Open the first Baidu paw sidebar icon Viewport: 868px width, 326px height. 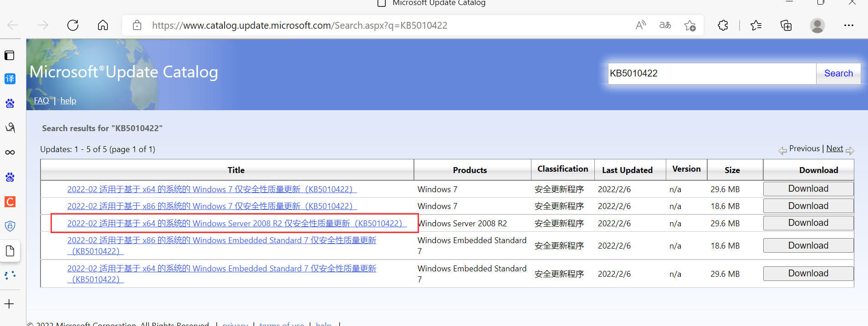(x=10, y=103)
